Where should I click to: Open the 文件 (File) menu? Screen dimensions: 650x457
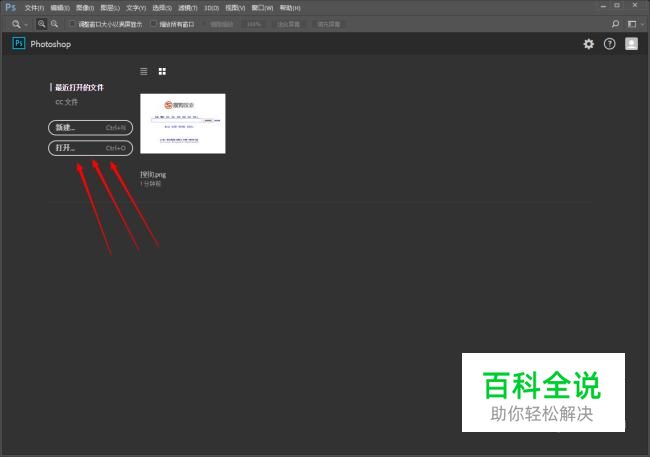(34, 8)
